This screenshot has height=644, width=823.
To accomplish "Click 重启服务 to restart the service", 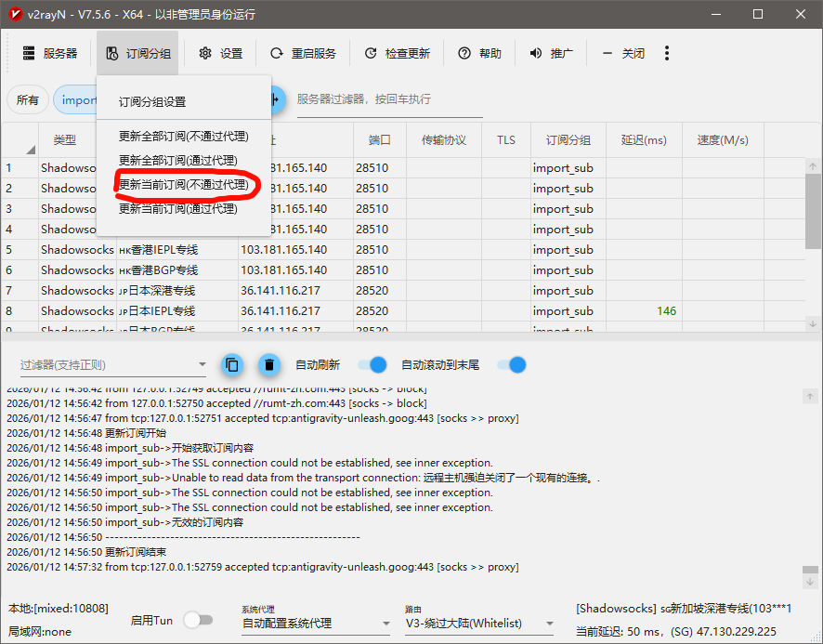I will (303, 53).
